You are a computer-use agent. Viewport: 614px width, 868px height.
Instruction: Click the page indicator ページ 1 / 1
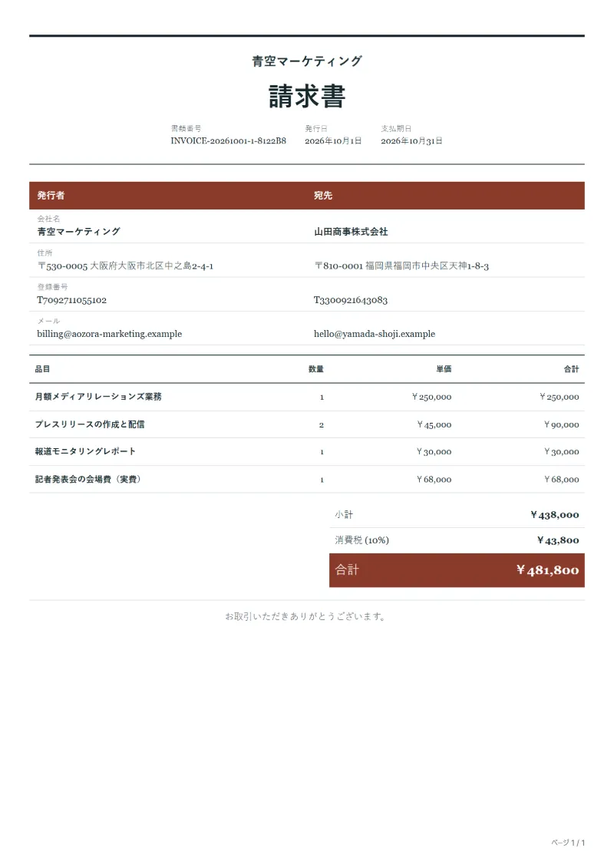pos(568,843)
